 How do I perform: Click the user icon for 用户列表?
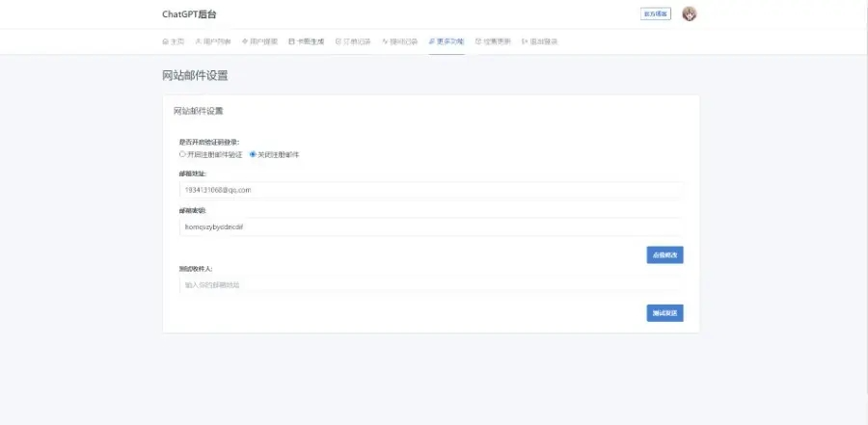(198, 42)
